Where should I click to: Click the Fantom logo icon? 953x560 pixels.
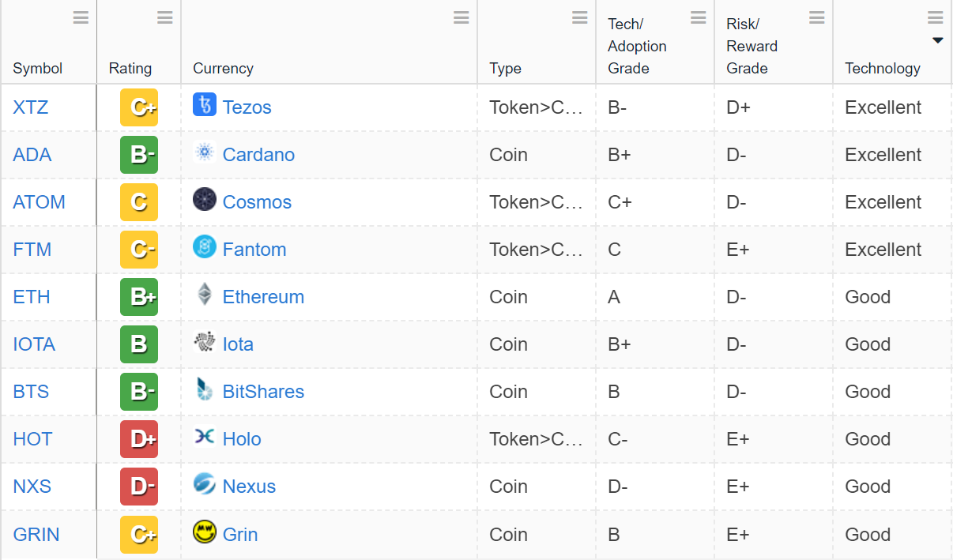click(x=205, y=247)
